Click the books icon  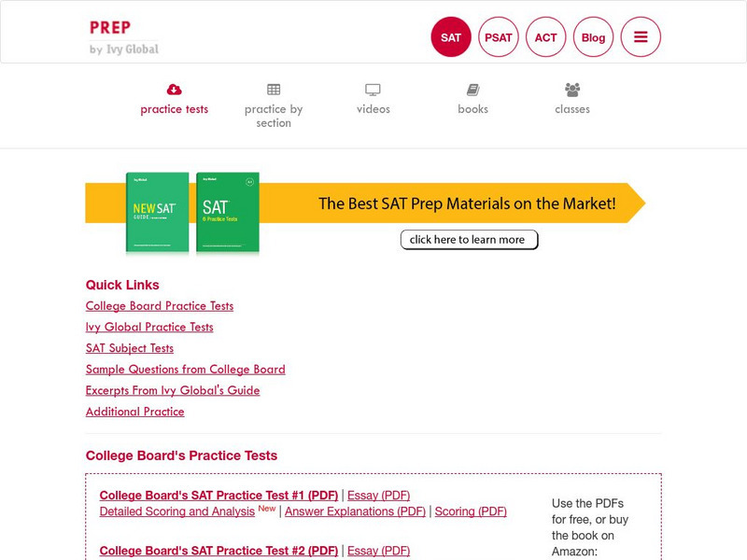point(472,90)
